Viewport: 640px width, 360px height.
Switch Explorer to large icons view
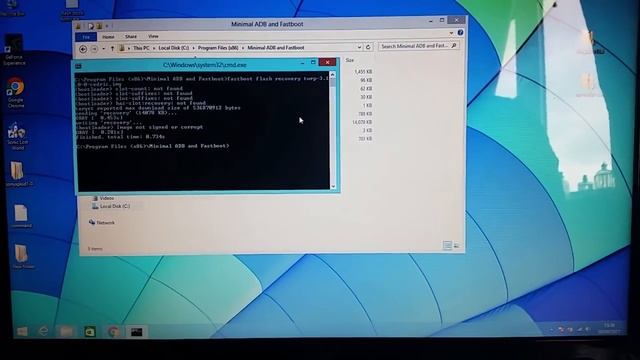(x=457, y=245)
